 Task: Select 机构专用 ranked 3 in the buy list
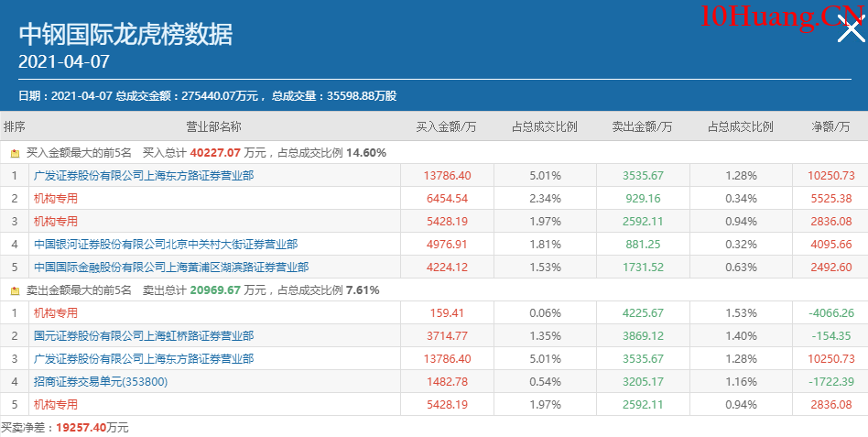coord(56,222)
